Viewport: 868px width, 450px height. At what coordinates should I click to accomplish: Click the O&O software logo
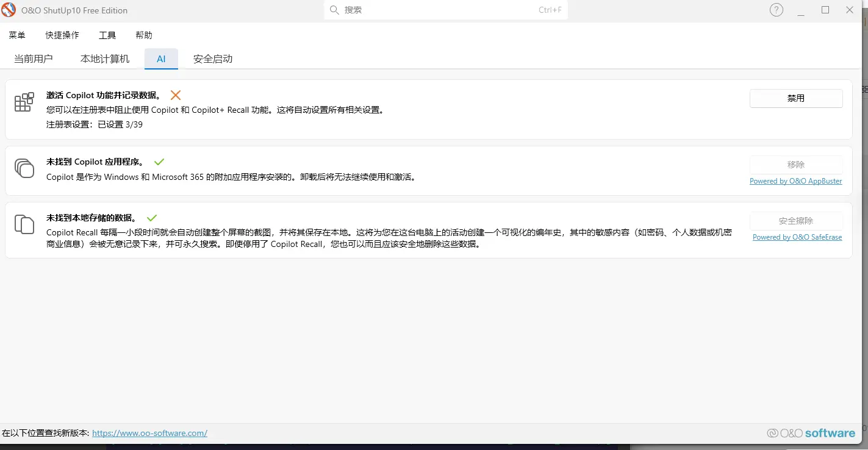[x=811, y=433]
